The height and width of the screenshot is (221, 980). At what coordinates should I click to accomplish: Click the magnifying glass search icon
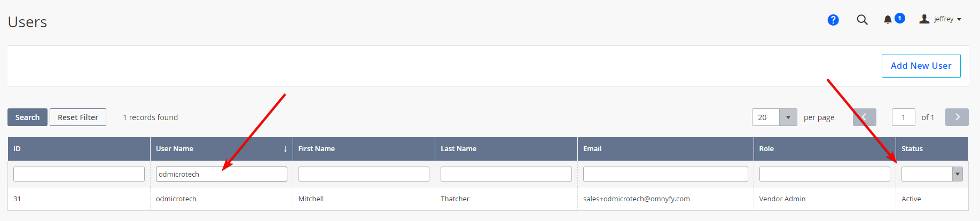[x=862, y=20]
